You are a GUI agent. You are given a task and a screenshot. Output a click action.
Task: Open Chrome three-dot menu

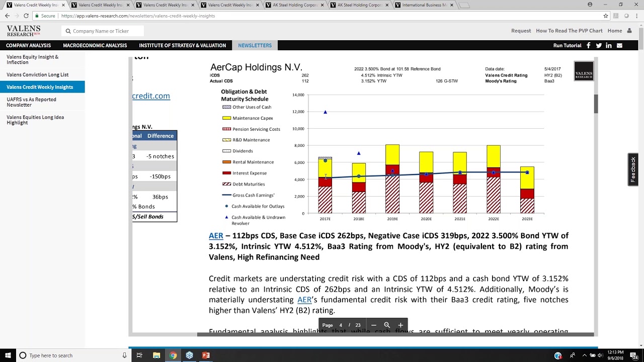click(636, 16)
